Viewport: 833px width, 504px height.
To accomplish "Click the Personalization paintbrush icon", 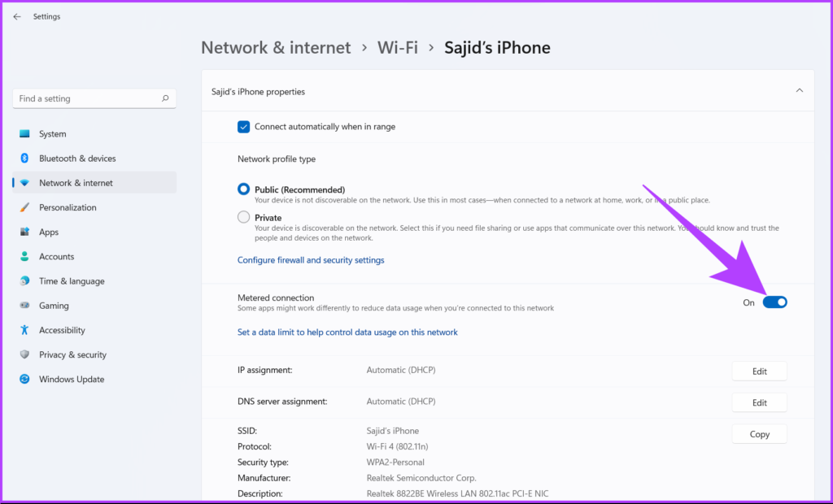I will [x=24, y=207].
